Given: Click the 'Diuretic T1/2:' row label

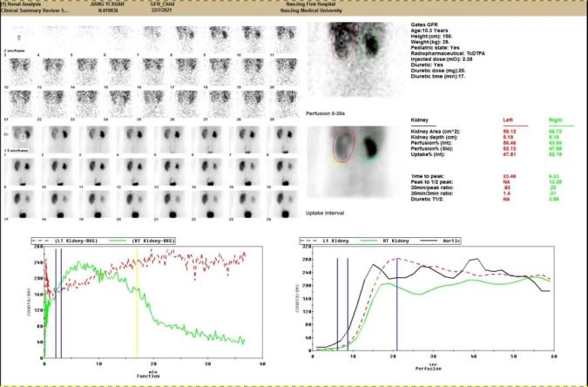Looking at the screenshot, I should [x=428, y=199].
